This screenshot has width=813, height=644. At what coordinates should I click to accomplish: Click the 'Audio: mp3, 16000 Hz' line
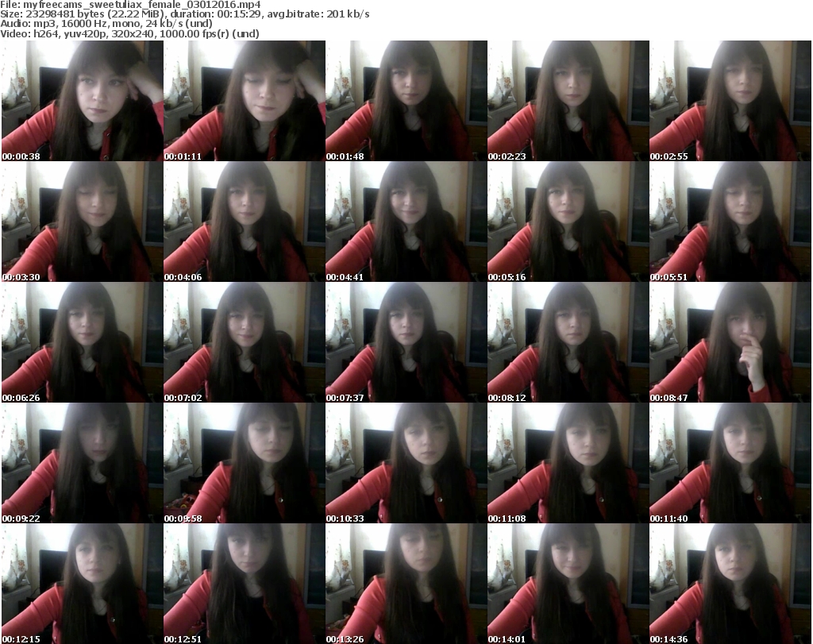coord(106,24)
